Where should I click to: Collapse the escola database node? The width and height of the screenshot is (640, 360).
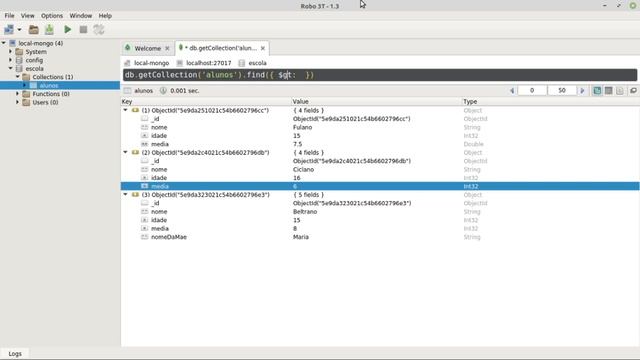pos(11,68)
